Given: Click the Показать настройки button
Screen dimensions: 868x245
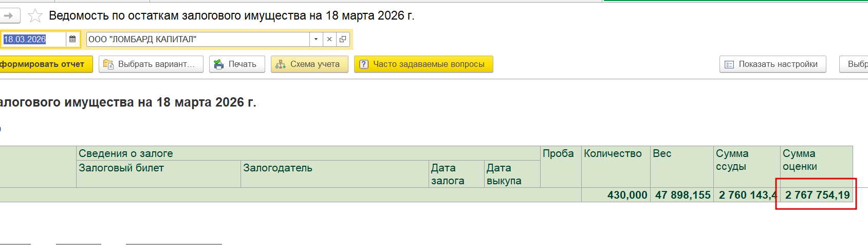Looking at the screenshot, I should (x=778, y=64).
